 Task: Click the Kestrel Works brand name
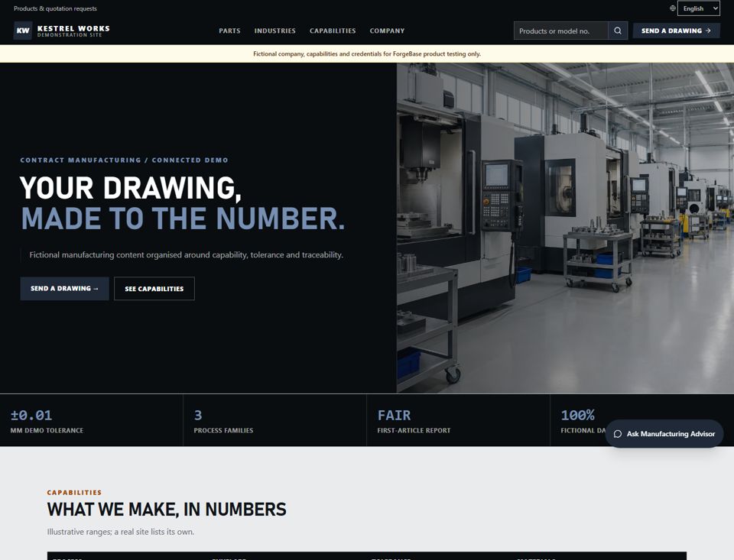73,28
